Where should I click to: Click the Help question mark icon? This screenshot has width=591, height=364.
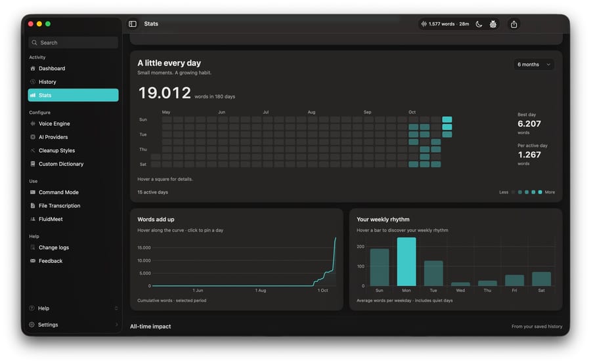[x=32, y=308]
